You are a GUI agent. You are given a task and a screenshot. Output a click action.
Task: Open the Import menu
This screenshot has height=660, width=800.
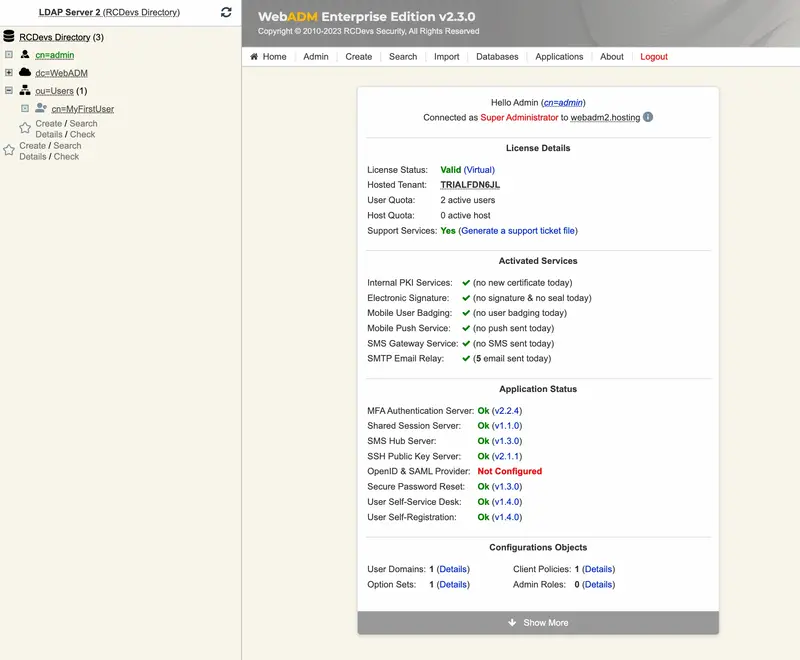[446, 57]
